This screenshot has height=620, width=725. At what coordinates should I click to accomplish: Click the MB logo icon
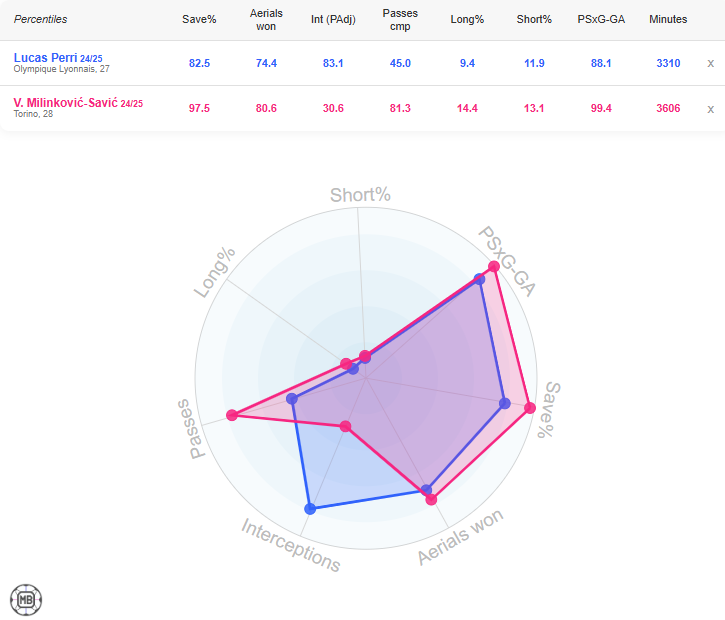(26, 598)
